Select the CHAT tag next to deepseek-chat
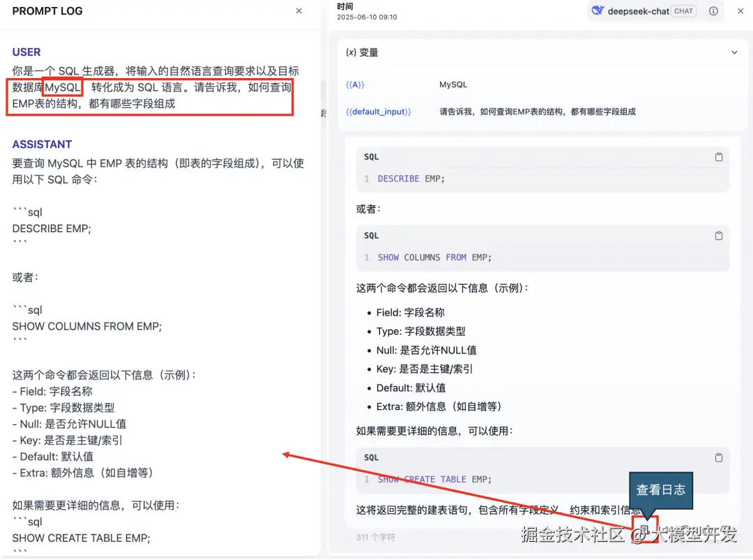The width and height of the screenshot is (753, 560). click(x=683, y=10)
